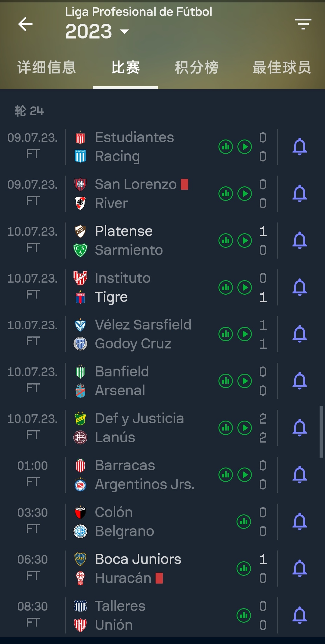Toggle notification bell for Vélez Sarsfield match
The height and width of the screenshot is (644, 325).
coord(300,334)
